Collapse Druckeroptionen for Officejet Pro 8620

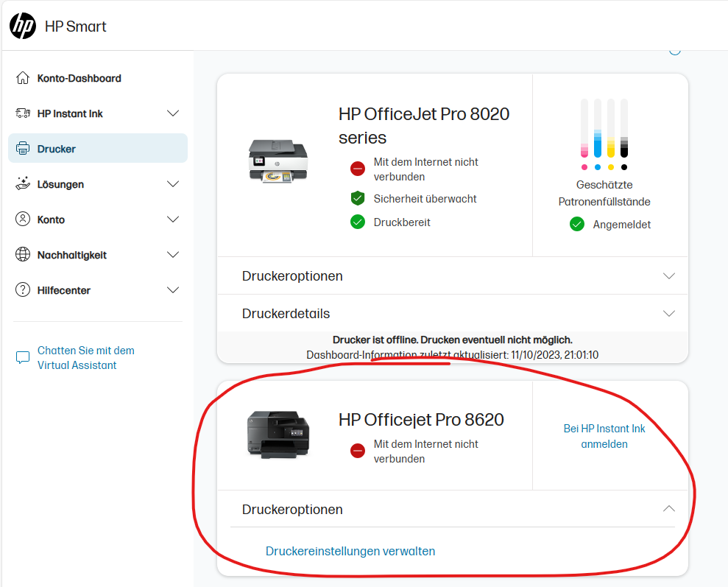click(668, 509)
